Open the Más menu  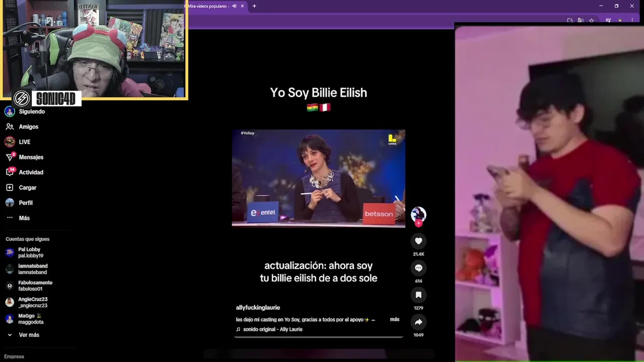click(25, 218)
